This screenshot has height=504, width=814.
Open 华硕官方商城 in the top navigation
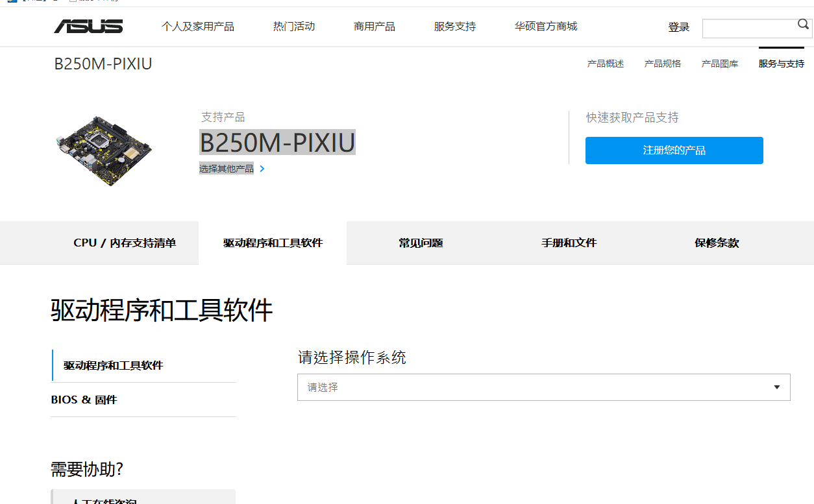(x=546, y=27)
